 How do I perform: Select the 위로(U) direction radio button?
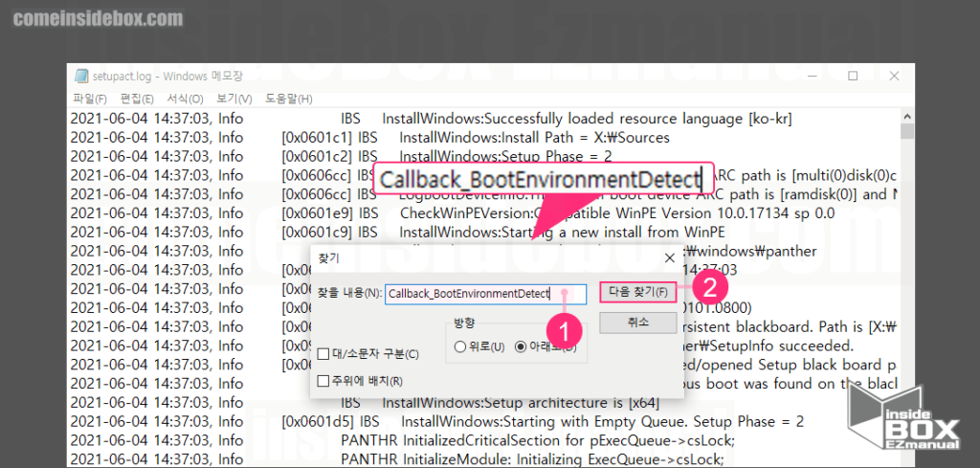click(461, 346)
